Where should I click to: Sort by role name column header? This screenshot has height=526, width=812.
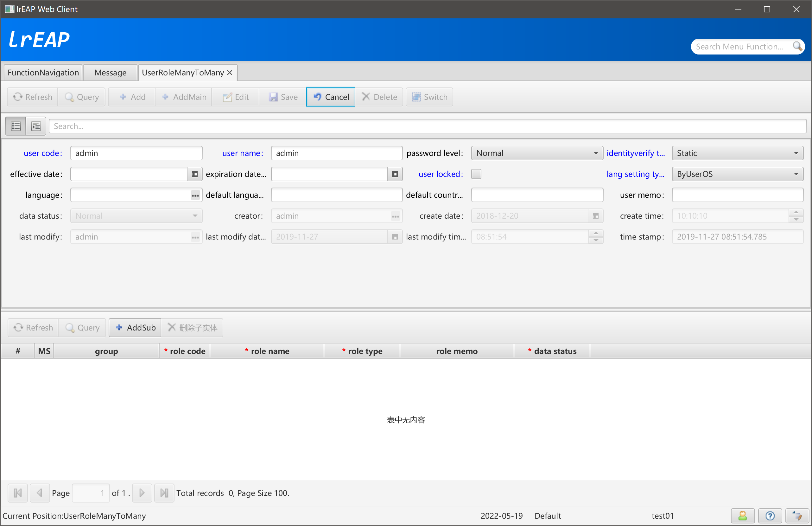[267, 351]
